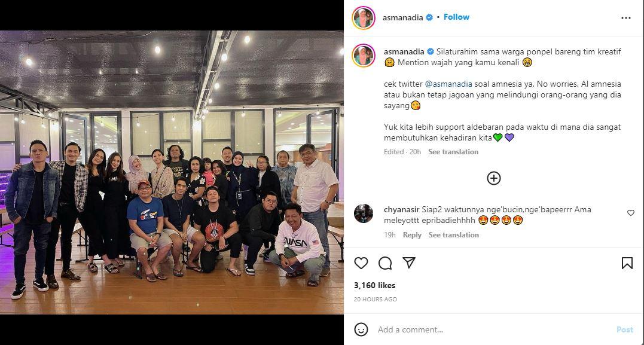
Task: Load more comments with the plus circle
Action: (x=494, y=178)
